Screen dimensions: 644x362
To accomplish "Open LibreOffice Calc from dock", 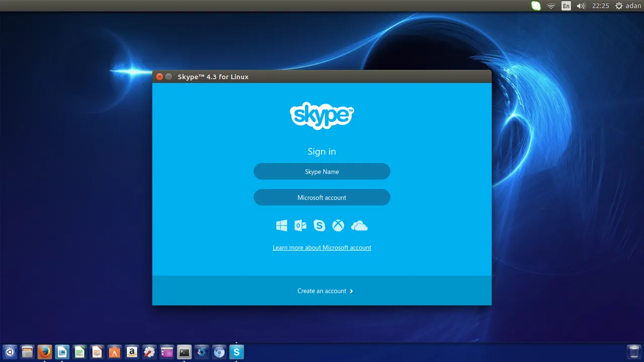I will tap(79, 352).
